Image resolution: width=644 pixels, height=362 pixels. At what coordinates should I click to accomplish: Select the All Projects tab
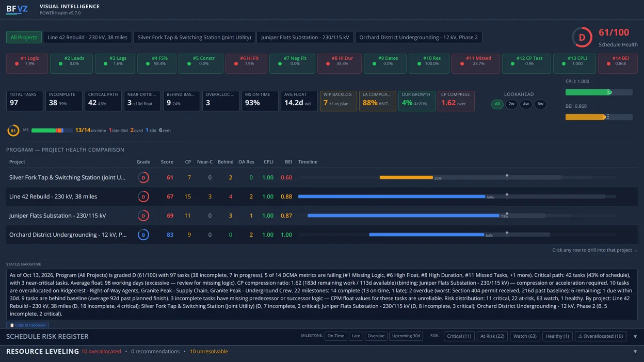coord(24,37)
